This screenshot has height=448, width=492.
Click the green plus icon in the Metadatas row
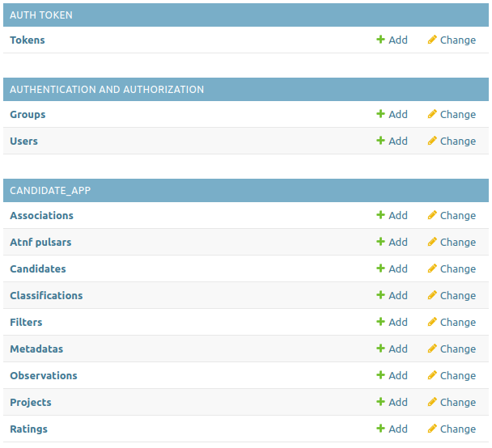[x=380, y=348]
